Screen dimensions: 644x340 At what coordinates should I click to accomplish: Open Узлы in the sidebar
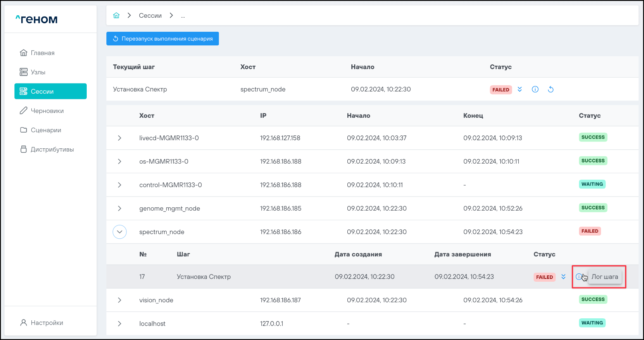pyautogui.click(x=38, y=72)
